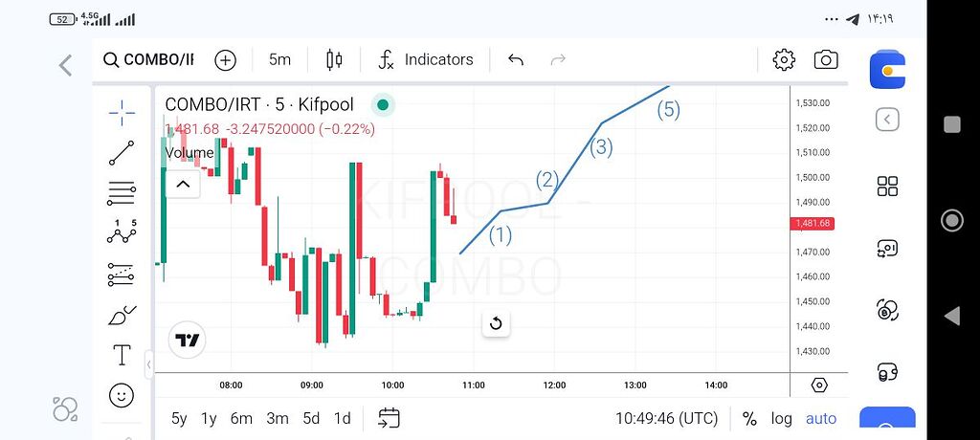This screenshot has height=440, width=980.
Task: Search symbol COMBO/IRT
Action: point(149,59)
